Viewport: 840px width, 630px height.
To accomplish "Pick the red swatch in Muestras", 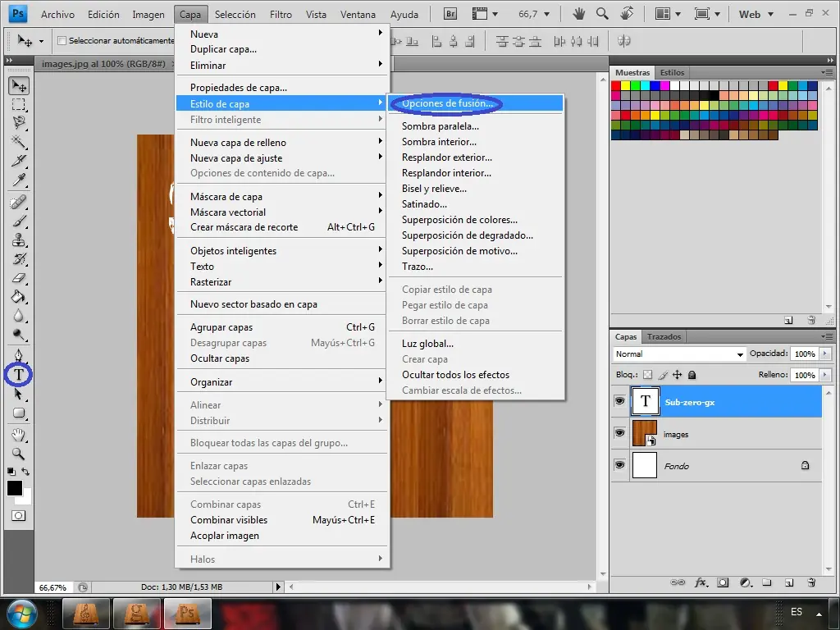I will 616,85.
